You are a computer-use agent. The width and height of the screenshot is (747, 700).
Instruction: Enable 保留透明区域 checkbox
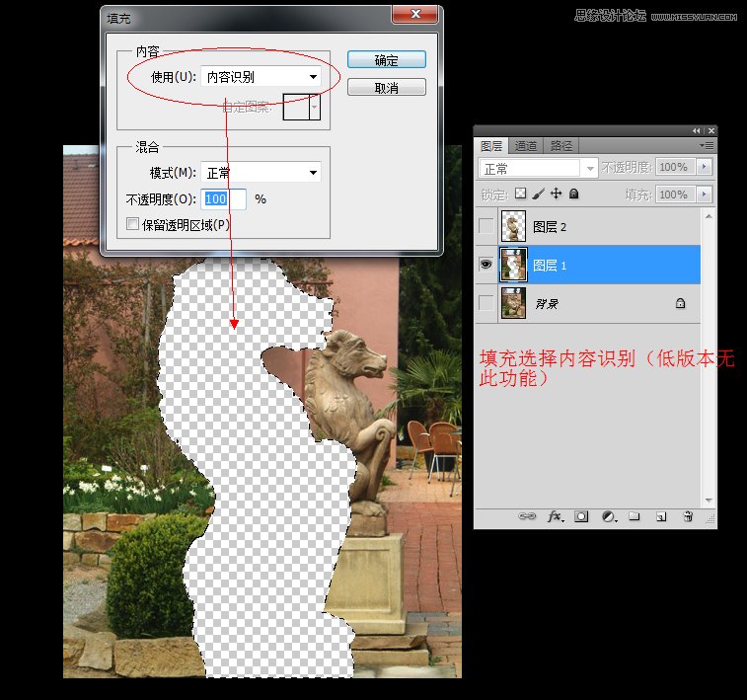[132, 223]
